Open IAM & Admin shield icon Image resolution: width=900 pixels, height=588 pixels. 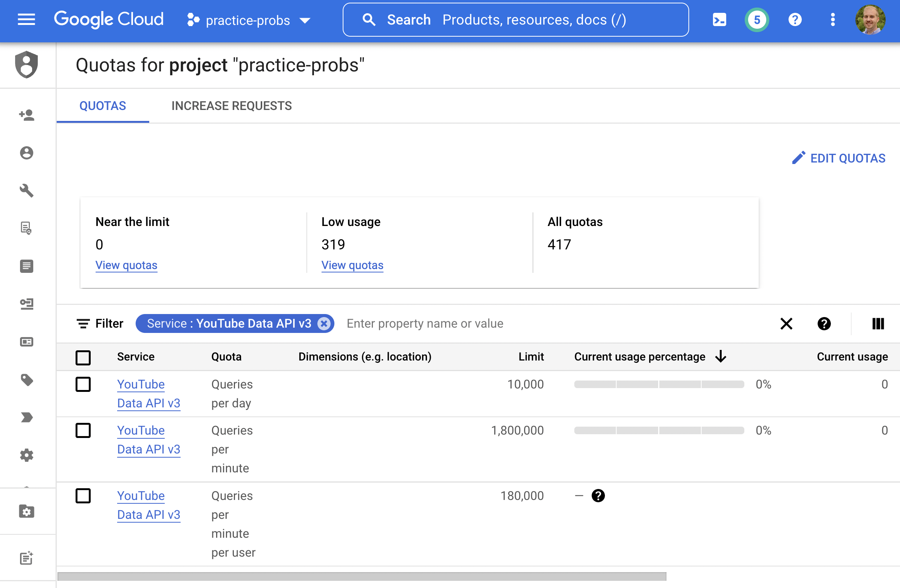pos(27,65)
